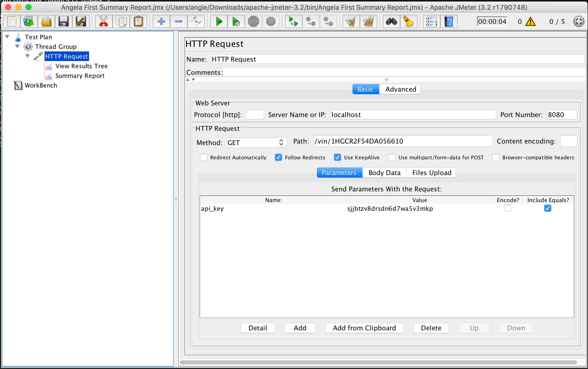
Task: Click the Start no pauses icon
Action: [236, 21]
